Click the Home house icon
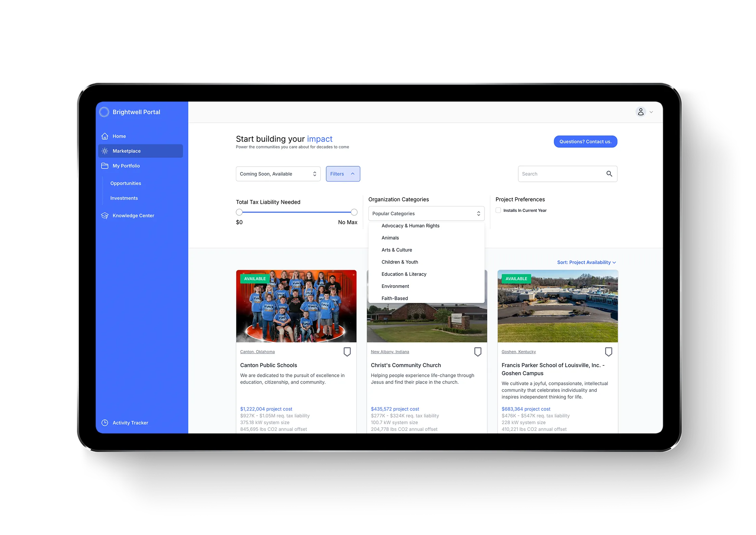The image size is (756, 535). [105, 136]
